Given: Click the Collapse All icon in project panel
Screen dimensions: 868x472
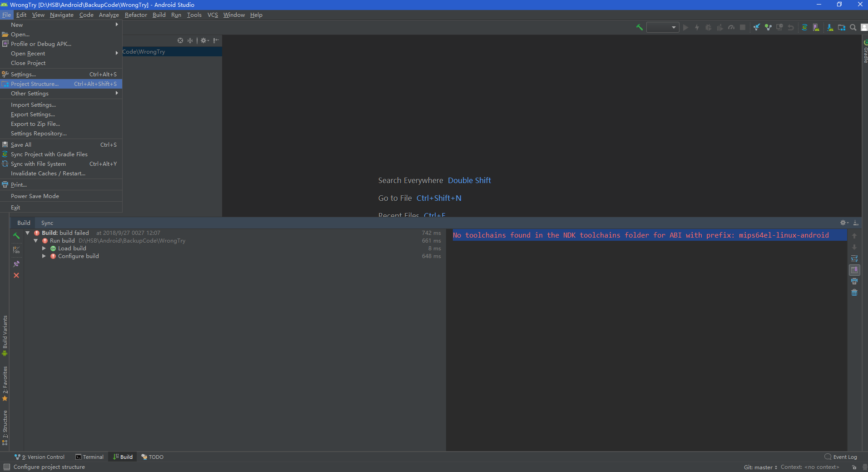Looking at the screenshot, I should coord(190,40).
